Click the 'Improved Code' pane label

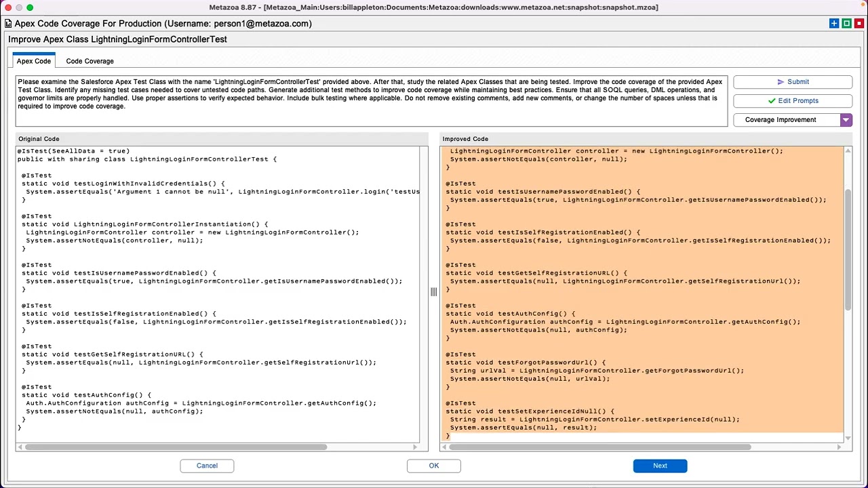tap(465, 139)
